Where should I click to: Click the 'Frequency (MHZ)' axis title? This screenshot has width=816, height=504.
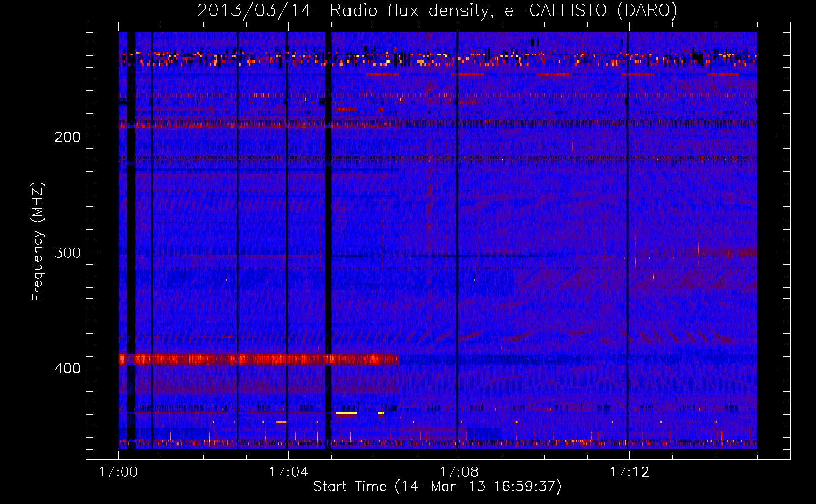pos(38,241)
